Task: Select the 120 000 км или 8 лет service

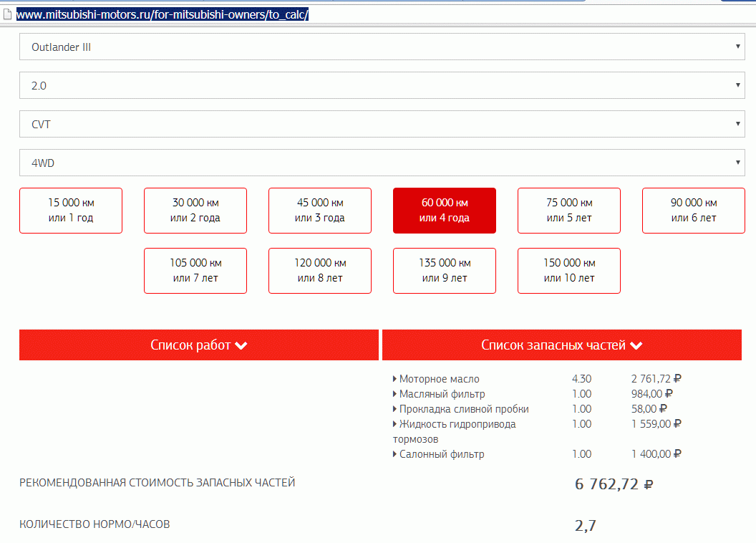Action: coord(320,271)
